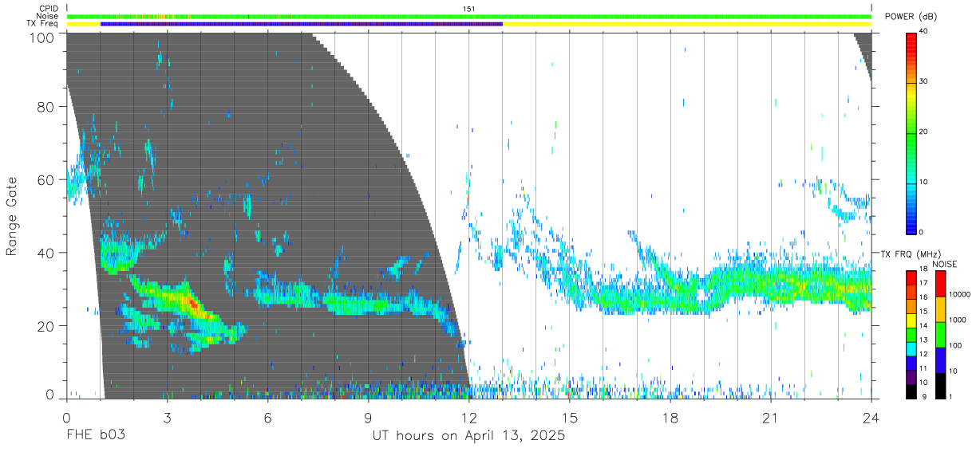Click the NOISE legend title
980x452 pixels.
944,263
